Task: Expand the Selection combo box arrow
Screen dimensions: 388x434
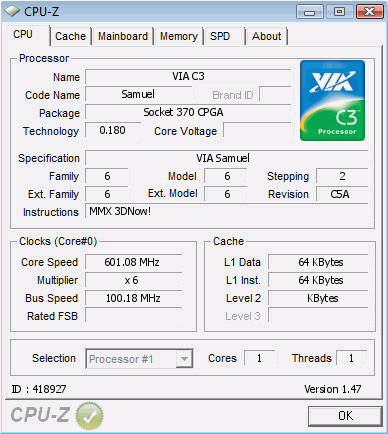Action: coord(184,359)
